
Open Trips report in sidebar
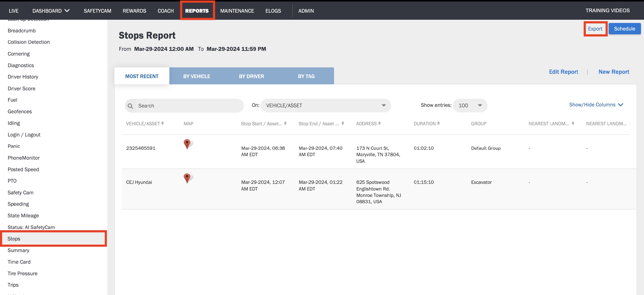(x=13, y=285)
